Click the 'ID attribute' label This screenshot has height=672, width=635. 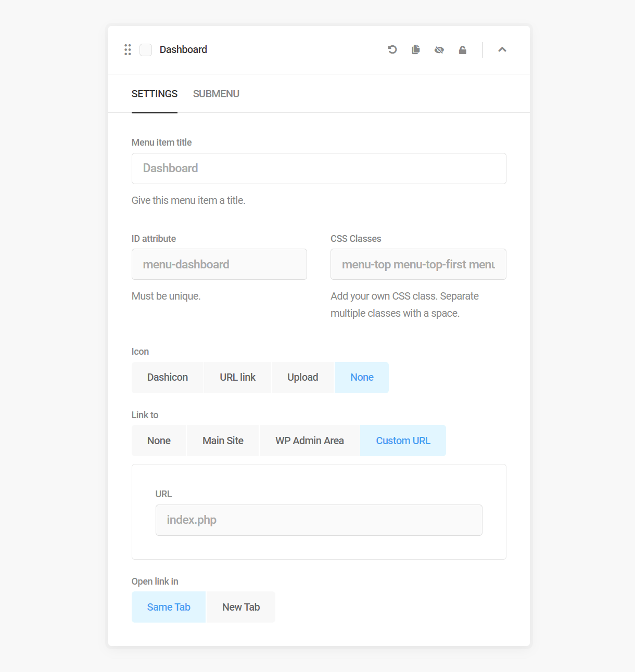tap(154, 239)
